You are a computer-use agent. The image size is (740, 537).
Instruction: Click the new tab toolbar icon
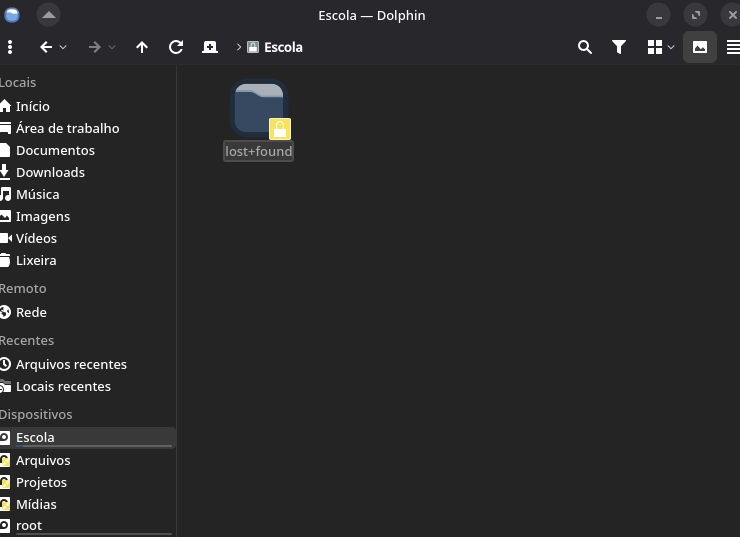pyautogui.click(x=210, y=47)
